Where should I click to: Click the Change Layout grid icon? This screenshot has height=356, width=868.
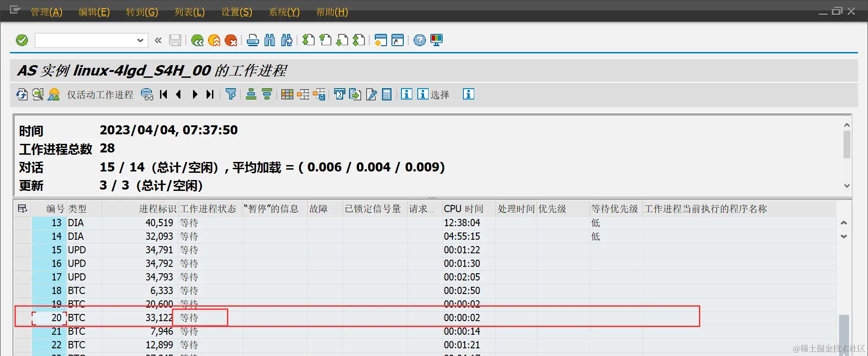287,94
